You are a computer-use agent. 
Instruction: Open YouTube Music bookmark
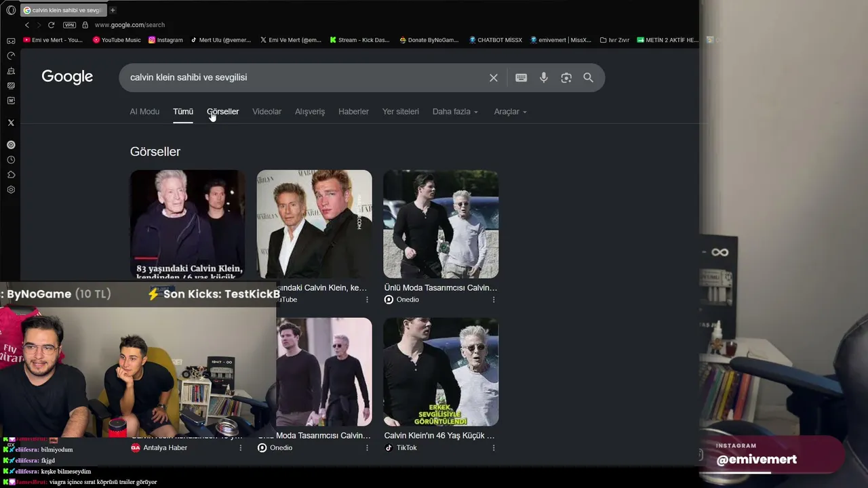117,40
